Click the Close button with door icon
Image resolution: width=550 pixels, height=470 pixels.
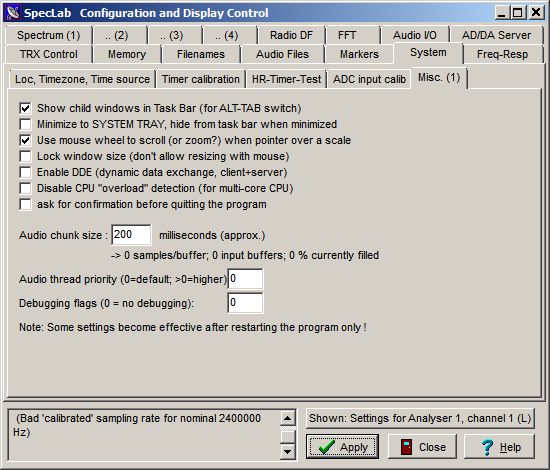click(x=422, y=446)
